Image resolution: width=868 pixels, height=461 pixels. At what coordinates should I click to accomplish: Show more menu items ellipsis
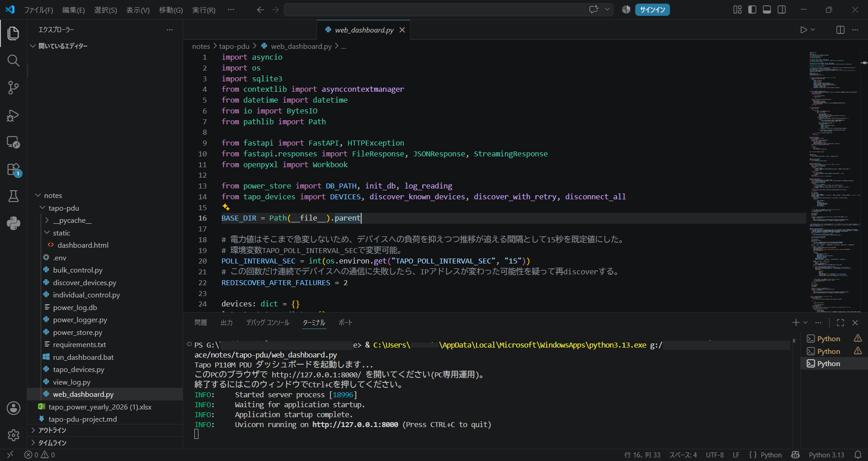(x=231, y=9)
